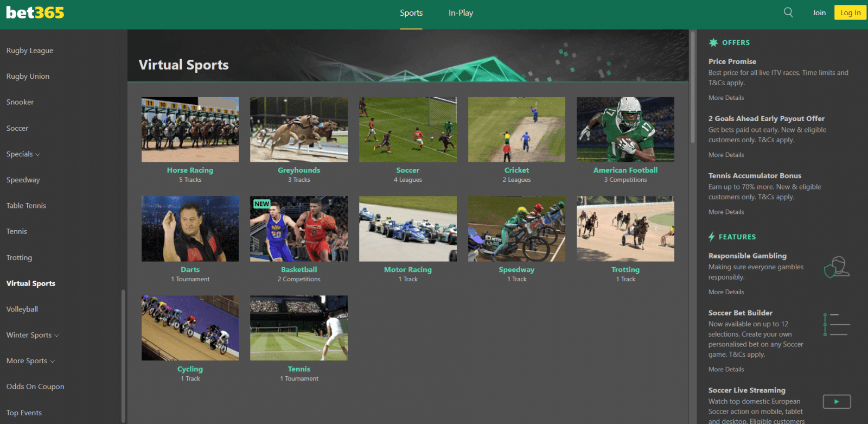This screenshot has width=868, height=424.
Task: Open the virtual Tennis thumbnail image
Action: coord(299,328)
